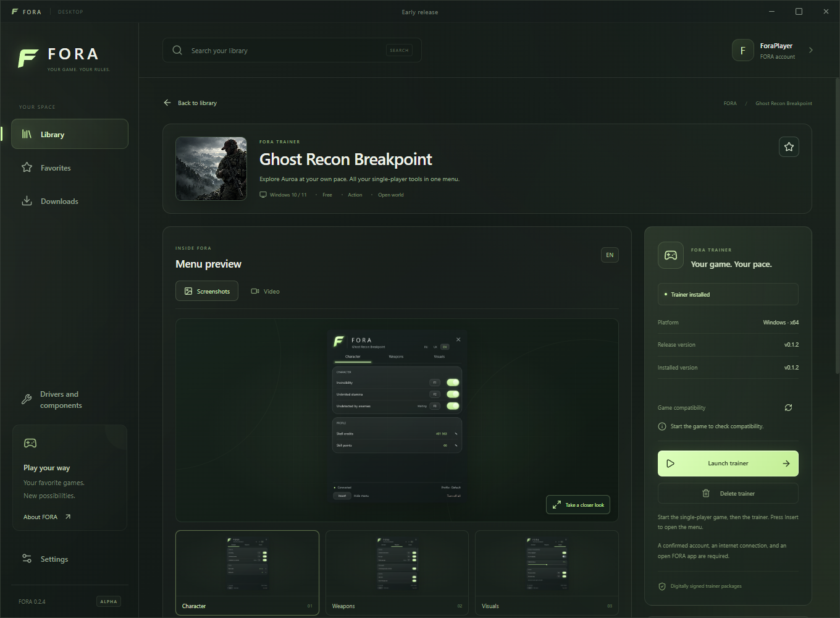Click the SEARCH button
The width and height of the screenshot is (840, 618).
tap(399, 50)
